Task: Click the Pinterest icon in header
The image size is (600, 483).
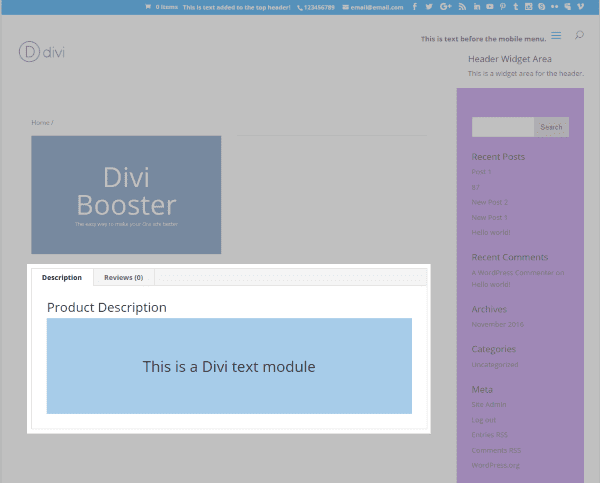Action: pos(503,7)
